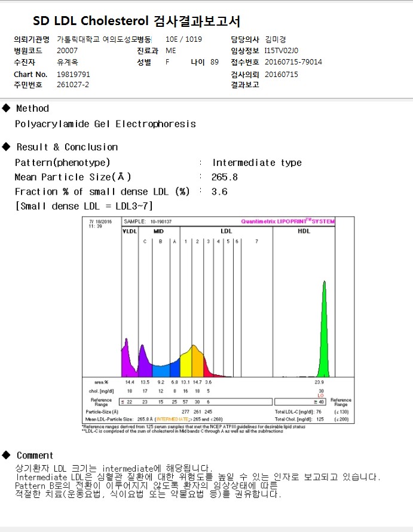Click the 'Method' section heading
Image resolution: width=413 pixels, height=532 pixels.
pyautogui.click(x=33, y=109)
